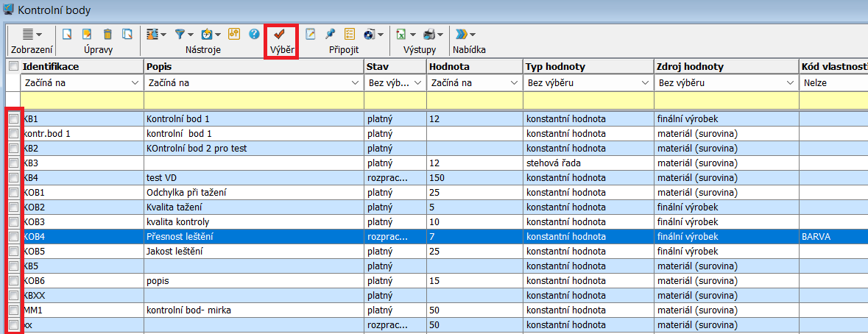Tick the checkbox for row KB1
868x334 pixels.
coord(13,118)
